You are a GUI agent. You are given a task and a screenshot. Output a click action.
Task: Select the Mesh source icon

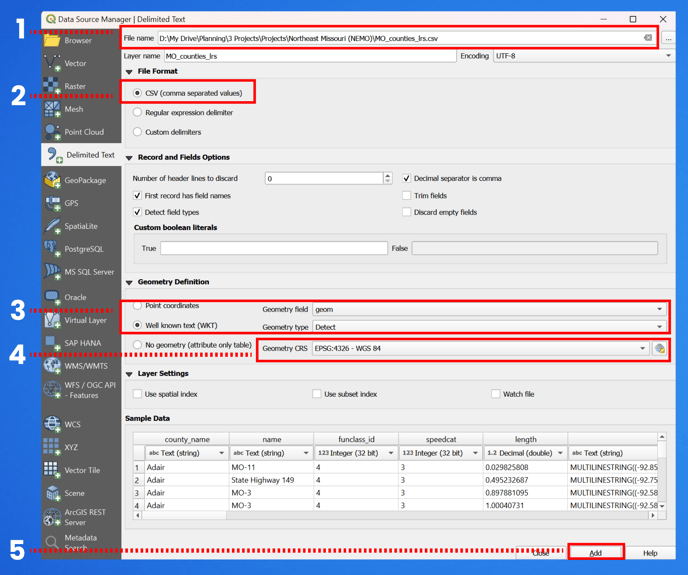point(53,109)
